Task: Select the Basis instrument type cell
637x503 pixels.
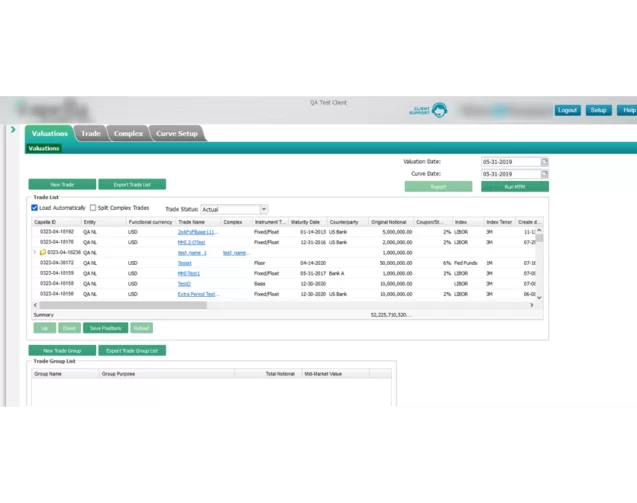Action: click(260, 284)
